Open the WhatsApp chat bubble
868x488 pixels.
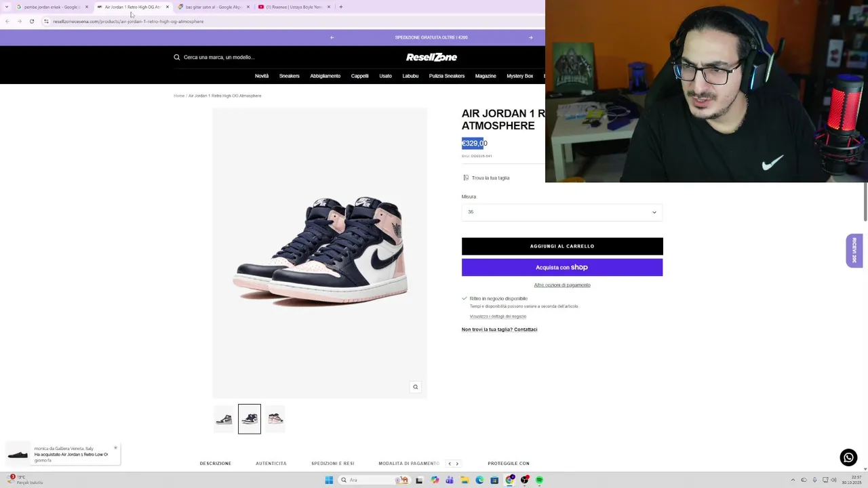tap(848, 457)
